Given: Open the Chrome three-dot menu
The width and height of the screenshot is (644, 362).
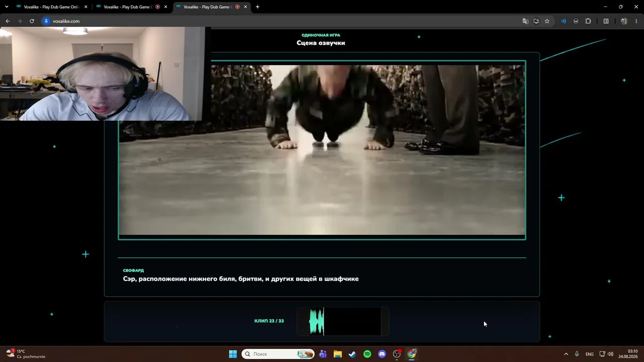Looking at the screenshot, I should pyautogui.click(x=636, y=21).
